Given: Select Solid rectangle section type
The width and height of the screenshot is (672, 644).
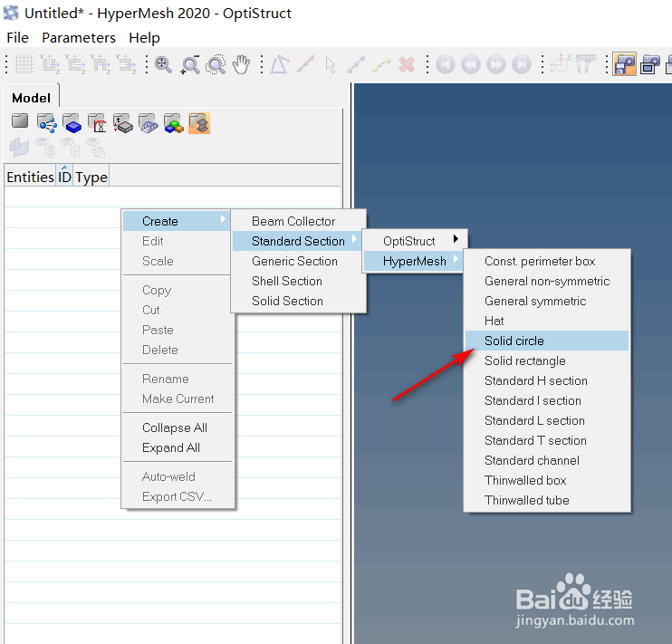Looking at the screenshot, I should pyautogui.click(x=547, y=360).
